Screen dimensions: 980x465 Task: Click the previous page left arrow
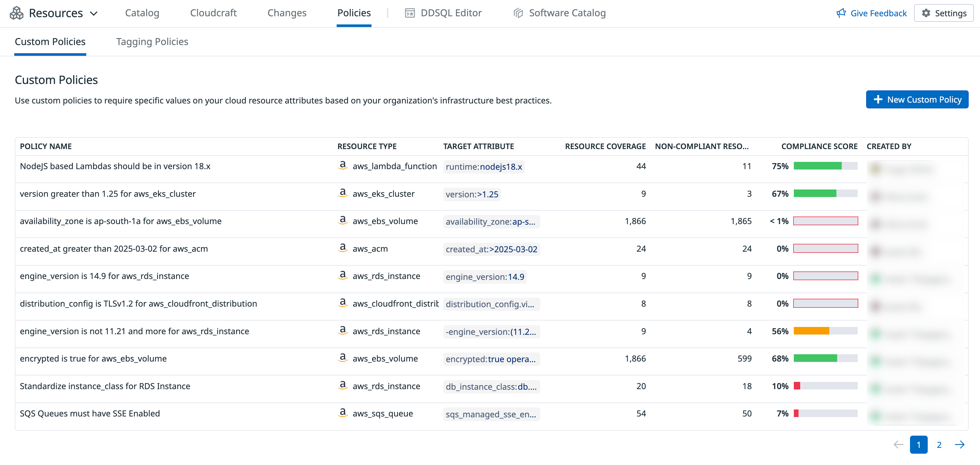898,444
